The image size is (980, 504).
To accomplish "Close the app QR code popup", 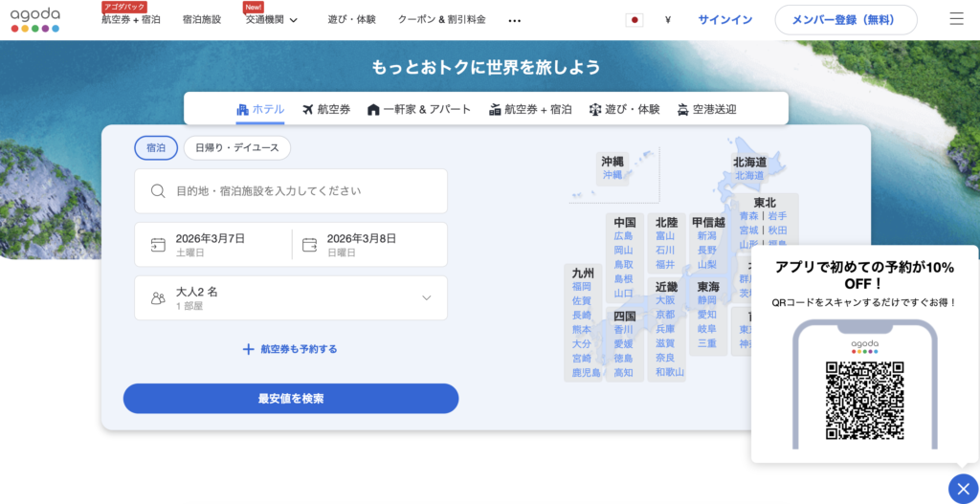I will (963, 489).
